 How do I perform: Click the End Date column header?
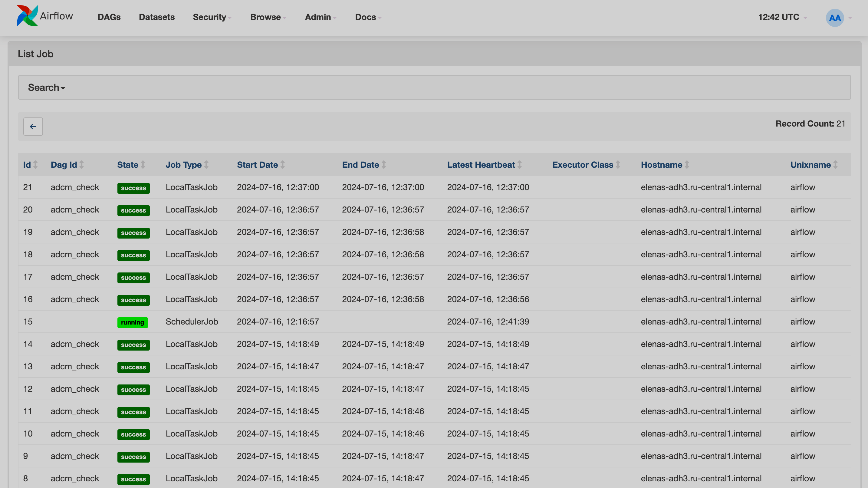point(360,165)
